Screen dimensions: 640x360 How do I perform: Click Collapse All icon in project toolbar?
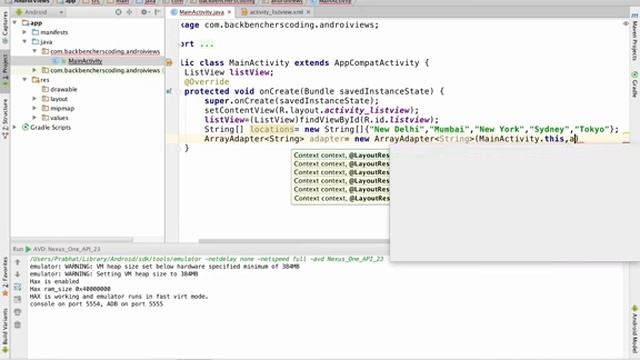point(130,12)
